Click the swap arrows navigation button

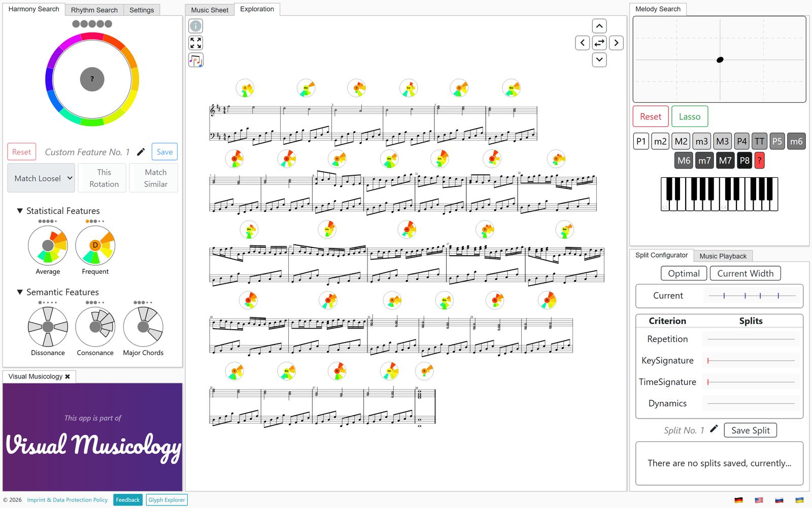pyautogui.click(x=599, y=43)
